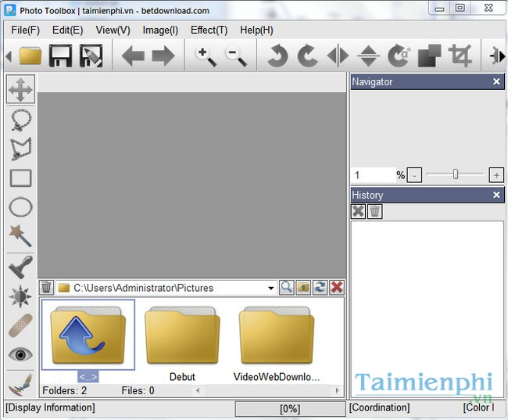Click the open folder toolbar icon

(x=30, y=56)
